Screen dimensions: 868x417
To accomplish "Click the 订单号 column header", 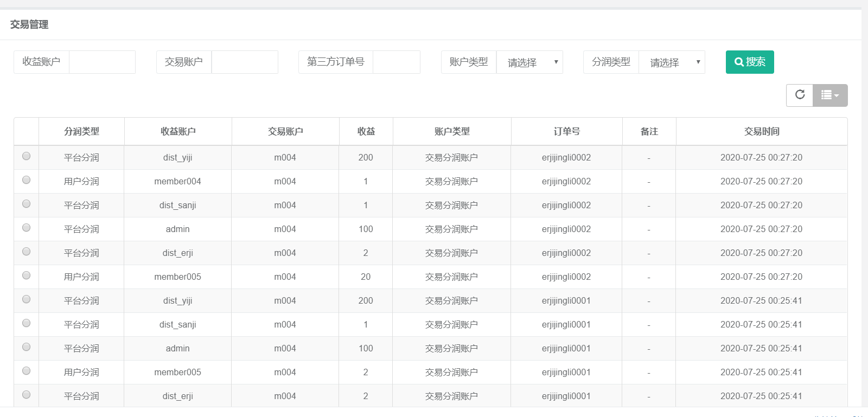I will point(567,131).
